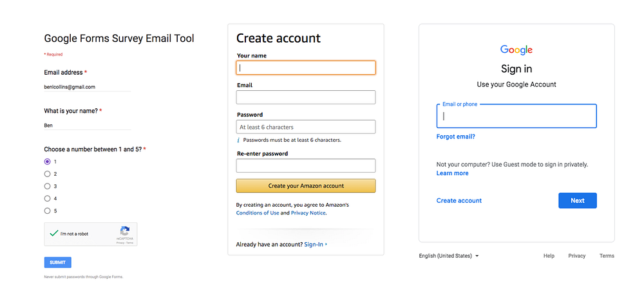Click Create your Amazon account button
Viewport: 644px width, 304px height.
306,186
